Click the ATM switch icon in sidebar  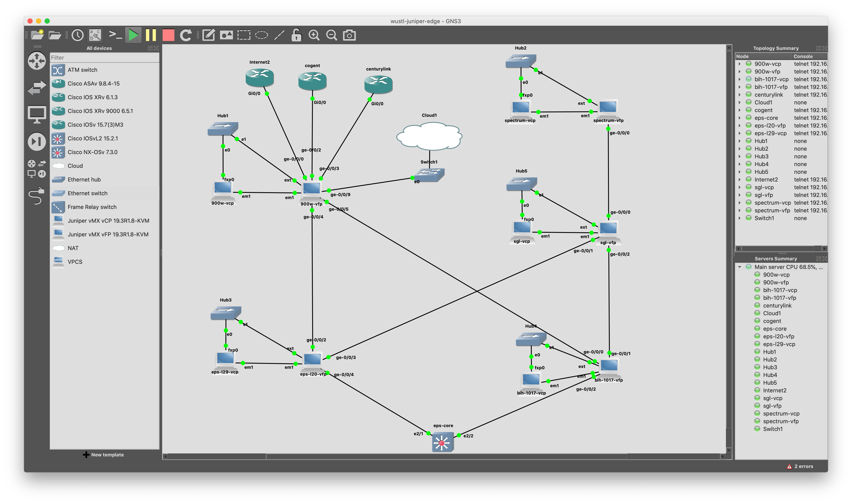click(x=58, y=70)
